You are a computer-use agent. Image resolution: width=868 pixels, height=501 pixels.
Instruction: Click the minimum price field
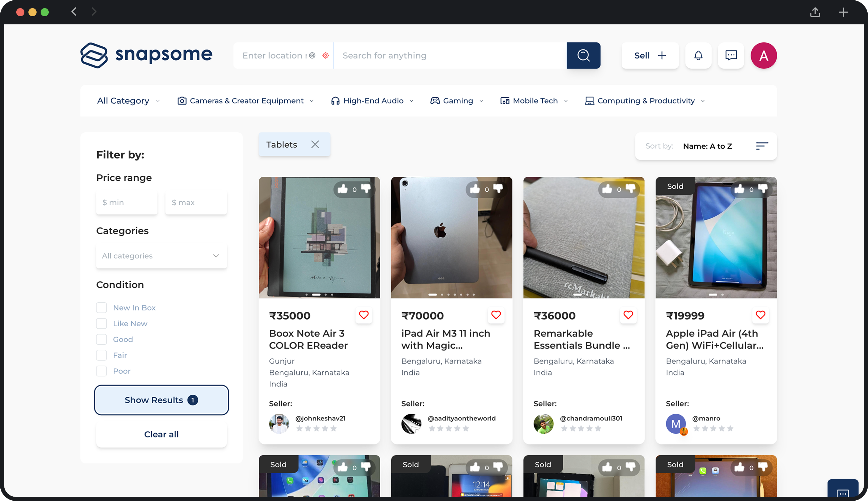tap(127, 202)
